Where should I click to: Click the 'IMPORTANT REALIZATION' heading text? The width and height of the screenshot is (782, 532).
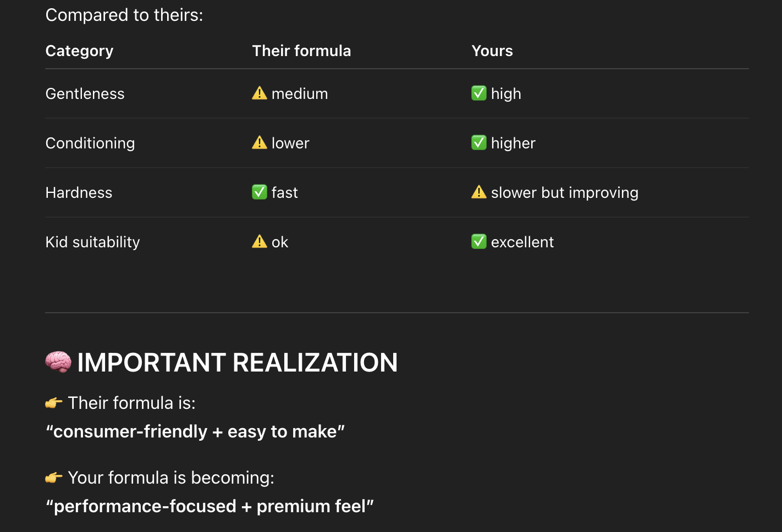click(x=237, y=363)
